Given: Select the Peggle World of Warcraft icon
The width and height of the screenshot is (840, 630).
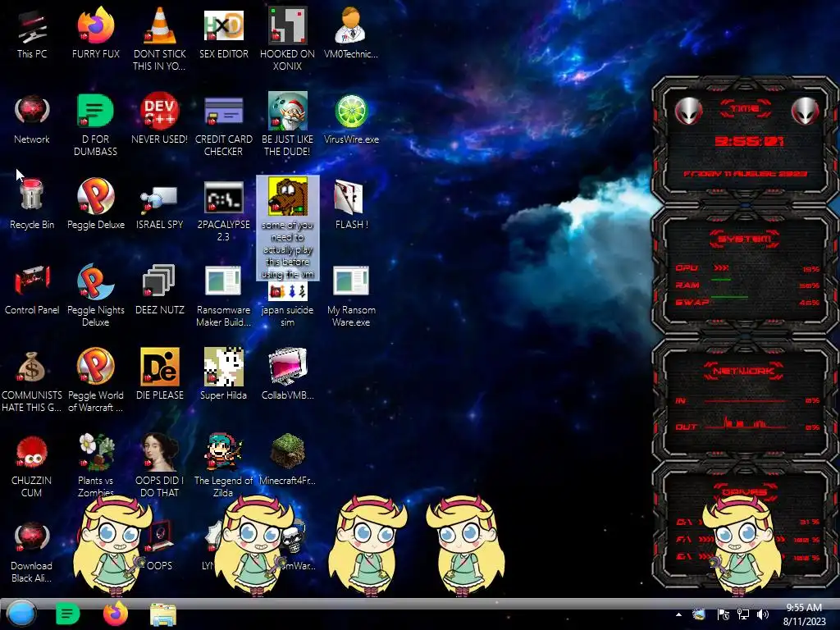Looking at the screenshot, I should point(95,381).
